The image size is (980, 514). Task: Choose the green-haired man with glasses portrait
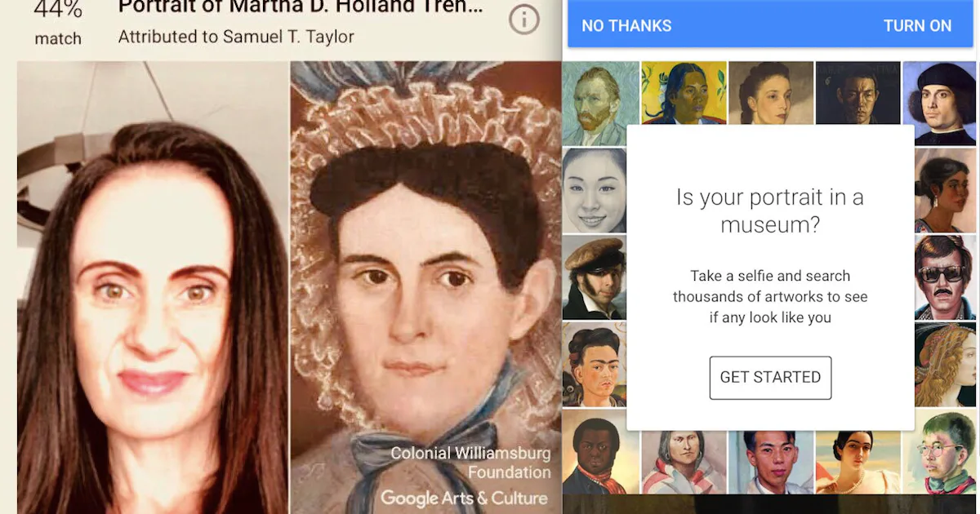pyautogui.click(x=945, y=451)
